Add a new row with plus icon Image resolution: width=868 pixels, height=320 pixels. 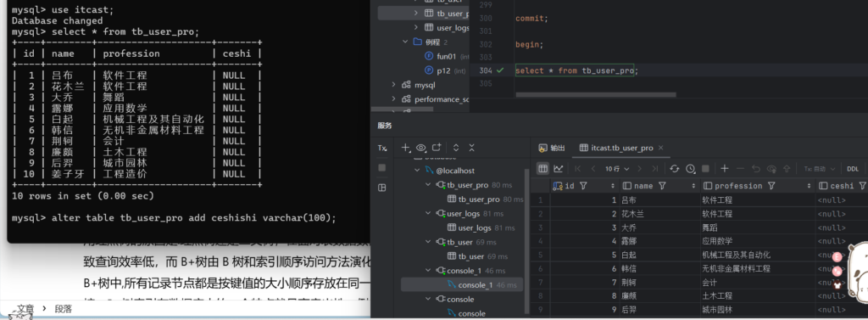click(x=725, y=168)
